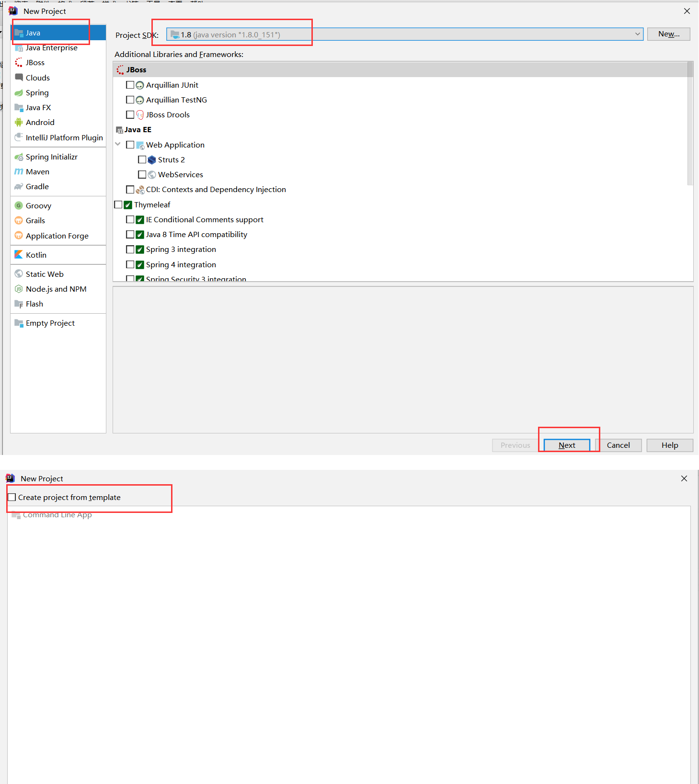Choose the Spring Initializr icon
Image resolution: width=699 pixels, height=784 pixels.
point(19,157)
